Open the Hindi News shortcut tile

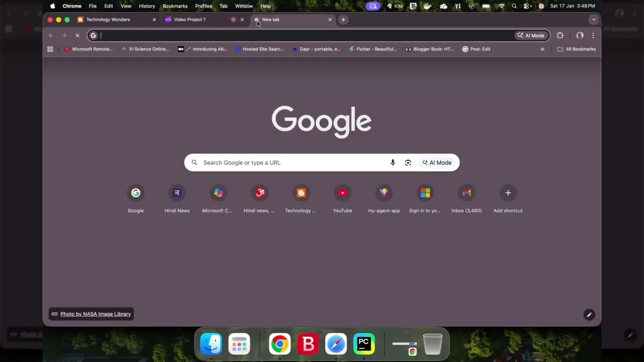tap(177, 199)
